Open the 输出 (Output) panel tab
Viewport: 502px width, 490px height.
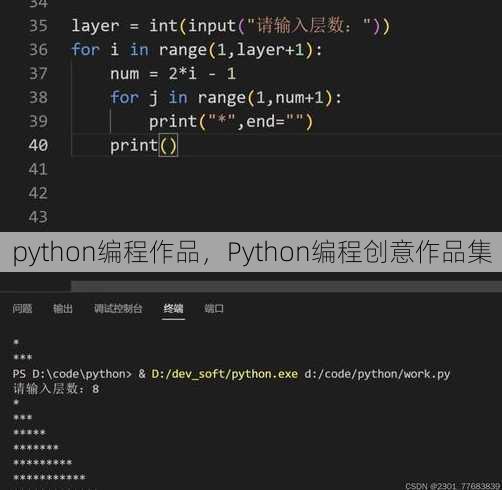tap(63, 309)
